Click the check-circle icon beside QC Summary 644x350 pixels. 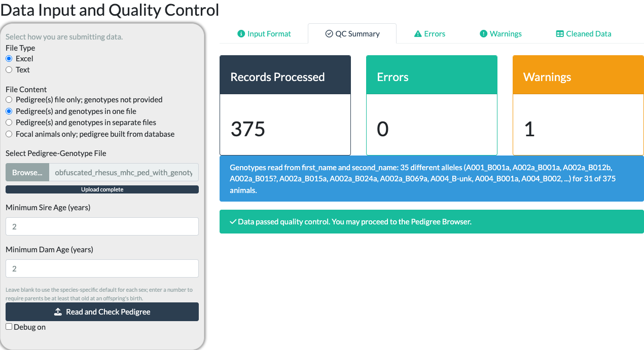point(329,34)
